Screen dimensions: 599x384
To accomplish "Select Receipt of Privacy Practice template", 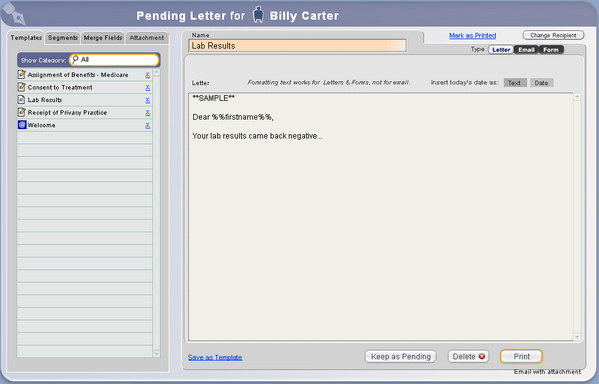I will [84, 112].
